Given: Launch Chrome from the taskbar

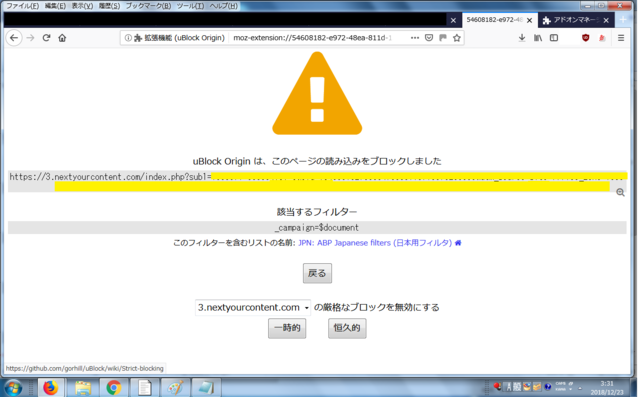Looking at the screenshot, I should [114, 388].
